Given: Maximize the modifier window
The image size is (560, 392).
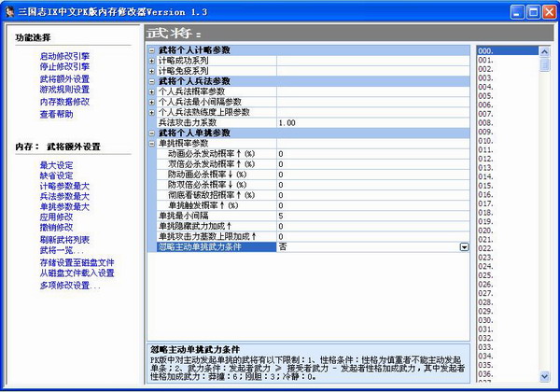Looking at the screenshot, I should click(x=534, y=12).
